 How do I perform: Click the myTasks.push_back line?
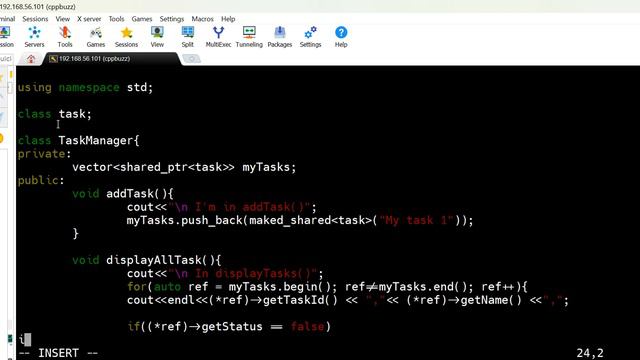click(x=300, y=220)
